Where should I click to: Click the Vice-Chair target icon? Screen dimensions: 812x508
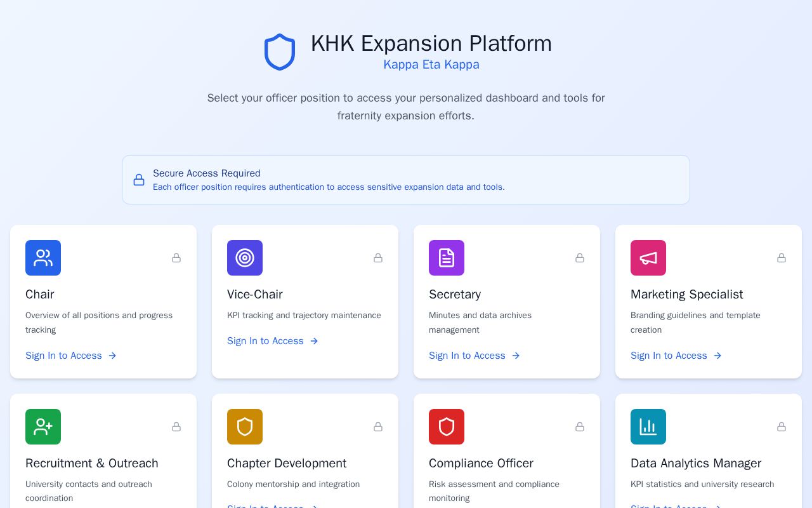245,258
